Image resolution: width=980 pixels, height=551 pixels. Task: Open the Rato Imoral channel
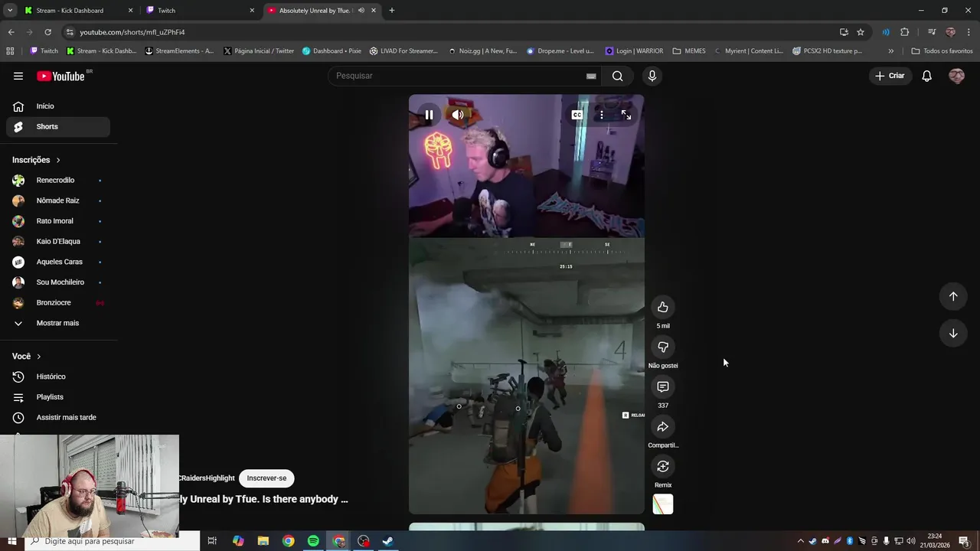(58, 221)
